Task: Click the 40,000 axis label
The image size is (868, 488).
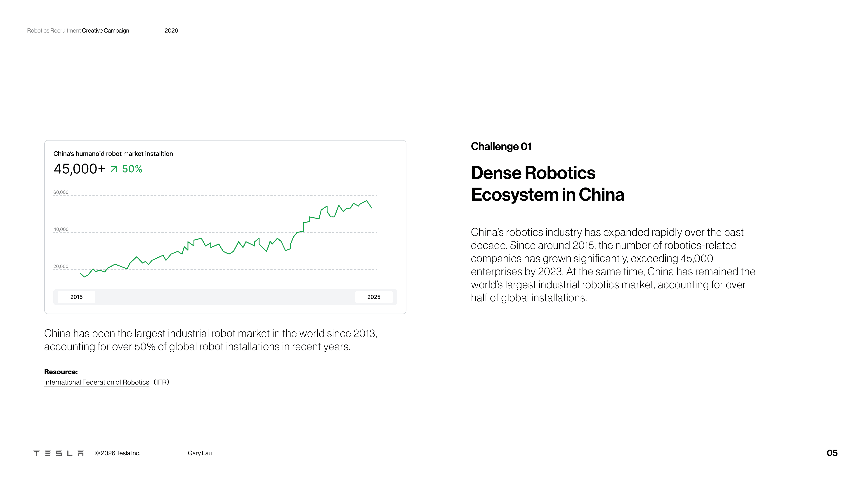Action: tap(61, 229)
